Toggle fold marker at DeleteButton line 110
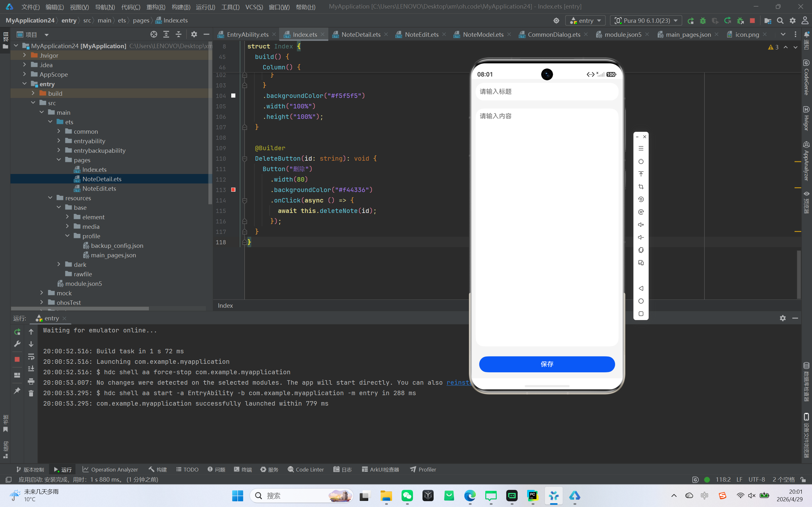The width and height of the screenshot is (812, 507). point(245,159)
